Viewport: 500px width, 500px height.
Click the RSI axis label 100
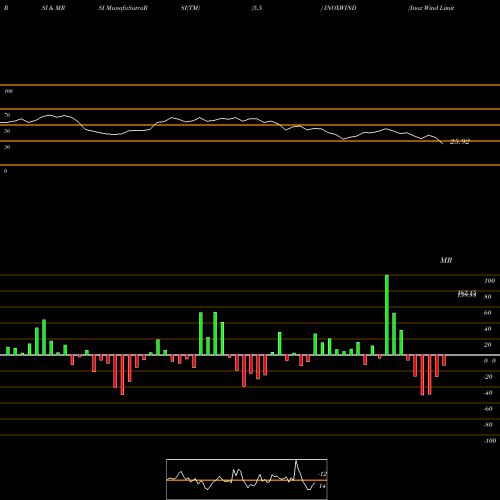(8, 91)
